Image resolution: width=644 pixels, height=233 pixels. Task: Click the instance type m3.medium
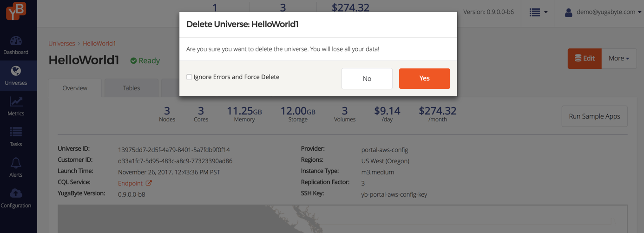(378, 172)
